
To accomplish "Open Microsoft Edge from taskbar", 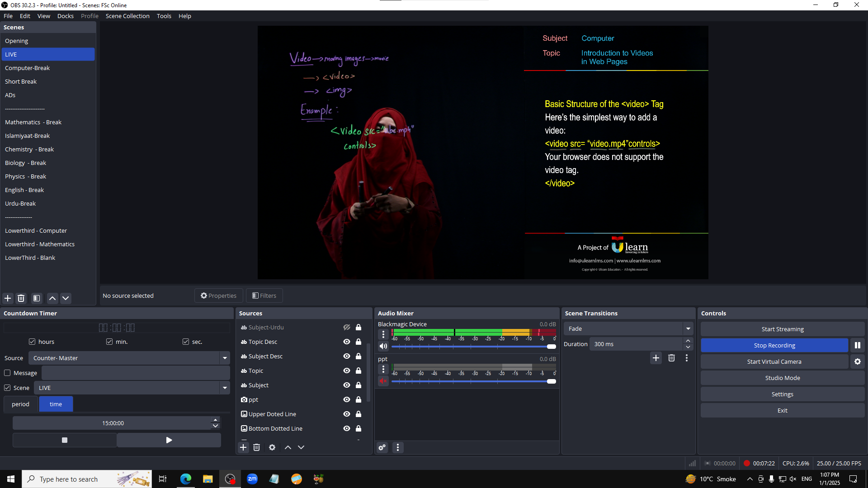I will tap(186, 479).
